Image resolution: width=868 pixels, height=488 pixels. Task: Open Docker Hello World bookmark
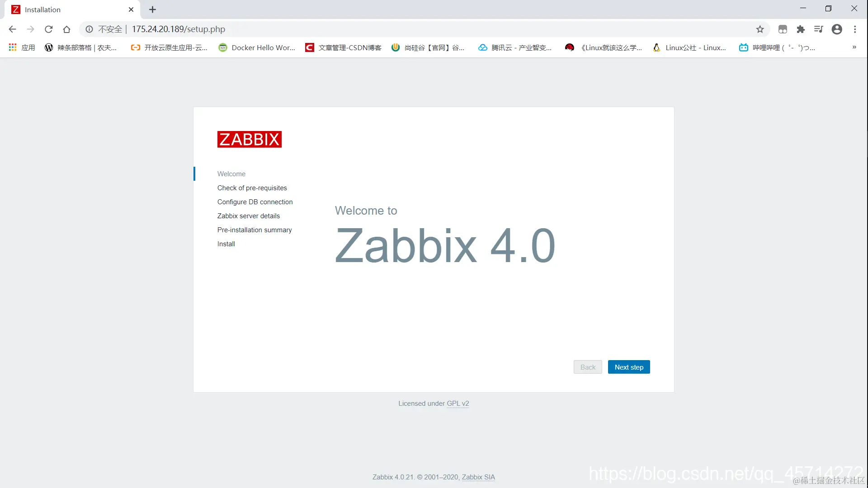tap(257, 47)
